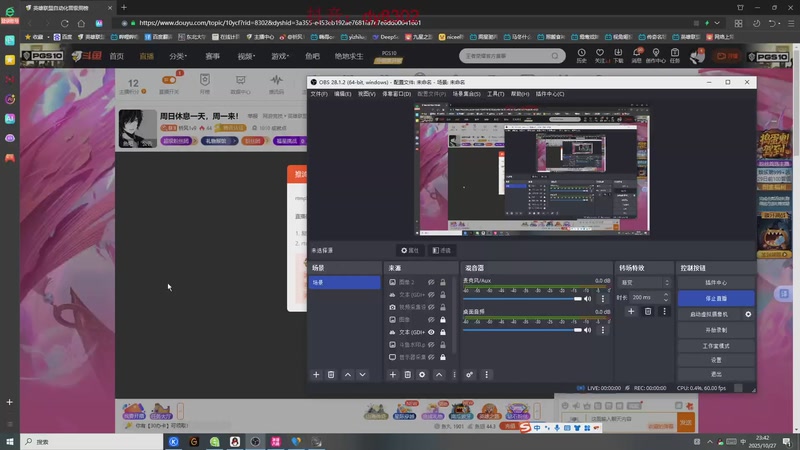Toggle visibility of 视频采集设备 source
The image size is (800, 450).
point(431,307)
